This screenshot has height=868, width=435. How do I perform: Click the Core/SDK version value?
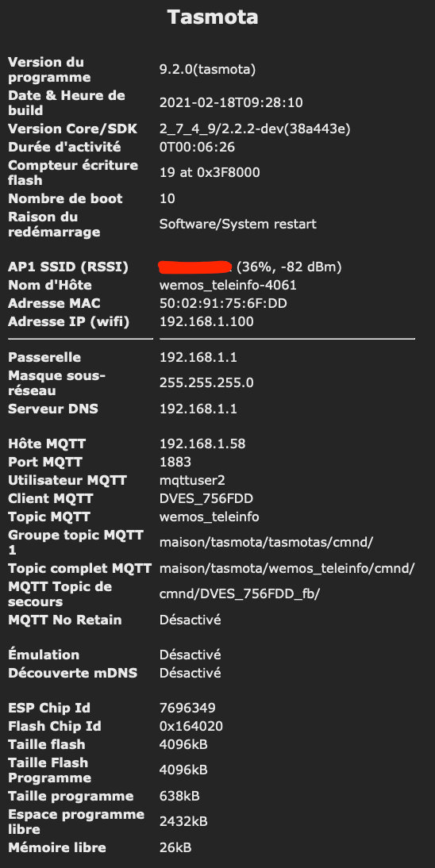click(255, 129)
